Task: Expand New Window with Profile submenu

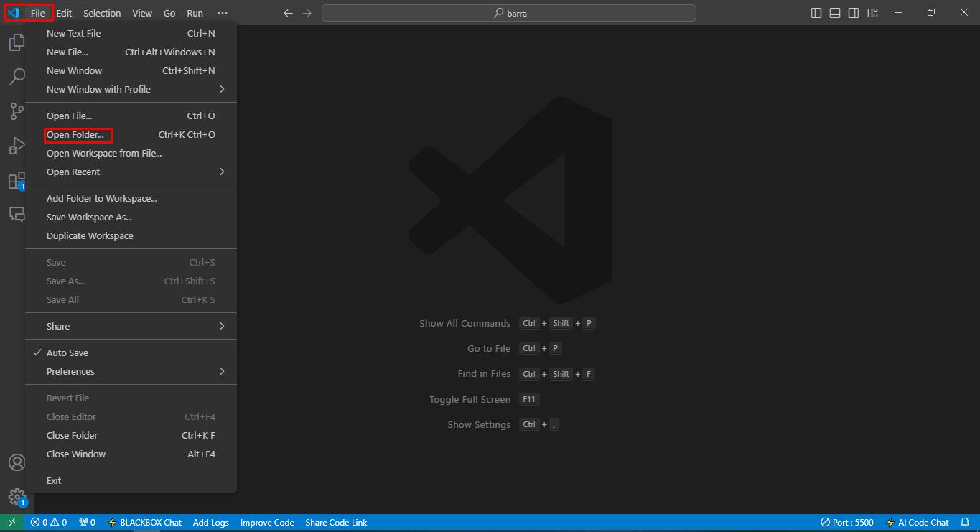Action: tap(131, 90)
